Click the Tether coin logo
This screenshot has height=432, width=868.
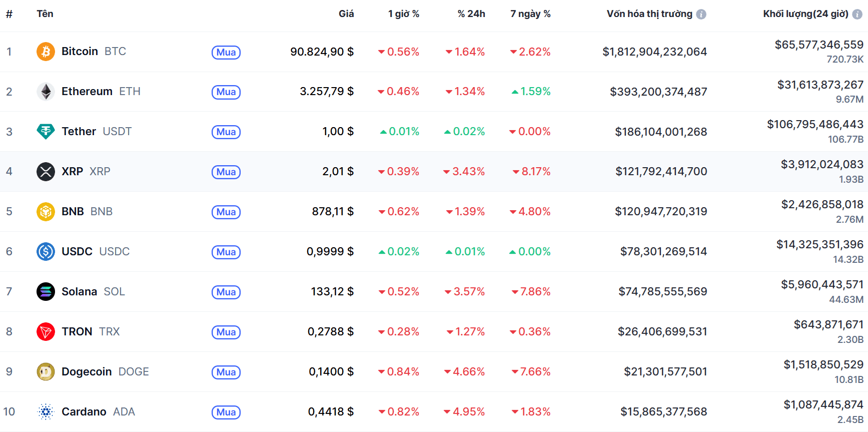tap(46, 132)
